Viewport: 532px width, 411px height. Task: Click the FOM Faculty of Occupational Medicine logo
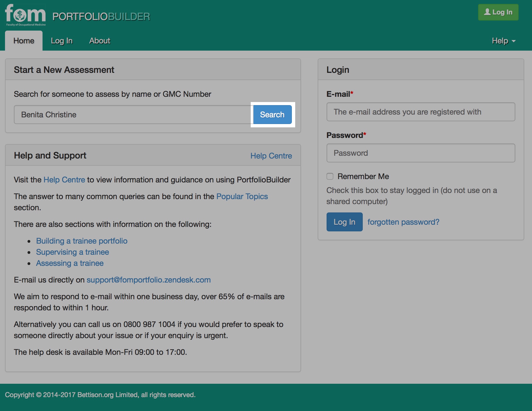pos(25,15)
